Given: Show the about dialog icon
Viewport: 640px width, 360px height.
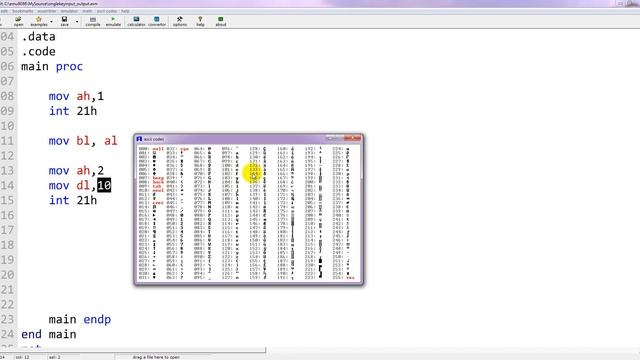Looking at the screenshot, I should click(221, 21).
